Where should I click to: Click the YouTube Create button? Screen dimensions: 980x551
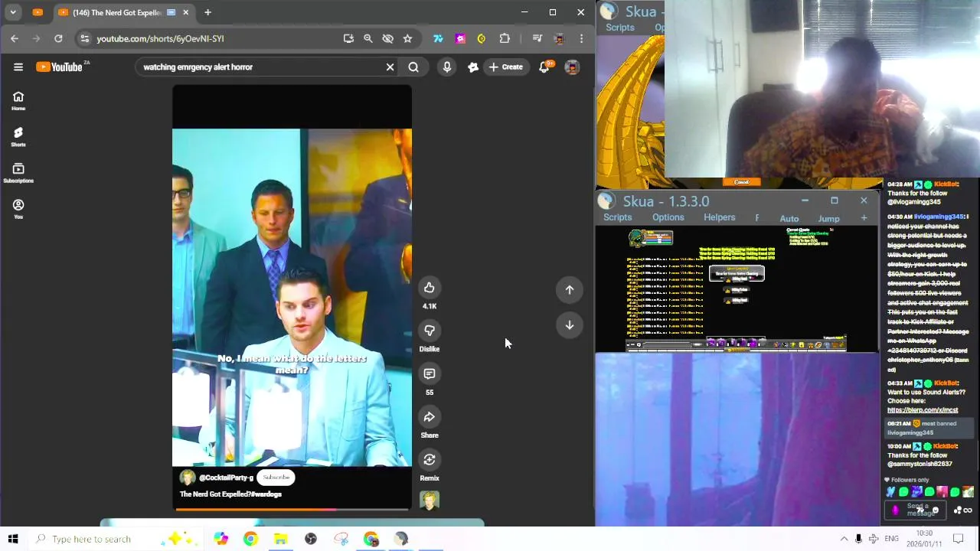505,67
